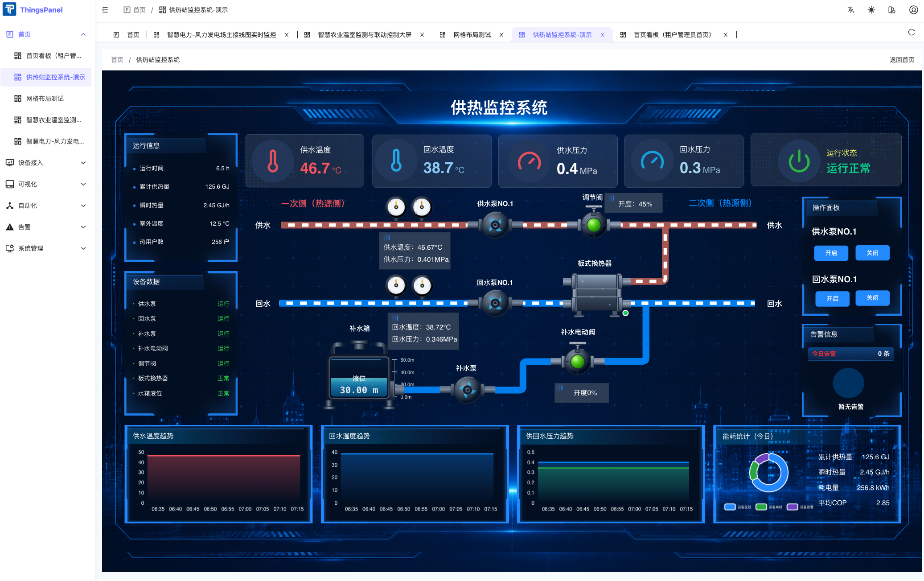Close the 首页看板 tab

coord(725,35)
